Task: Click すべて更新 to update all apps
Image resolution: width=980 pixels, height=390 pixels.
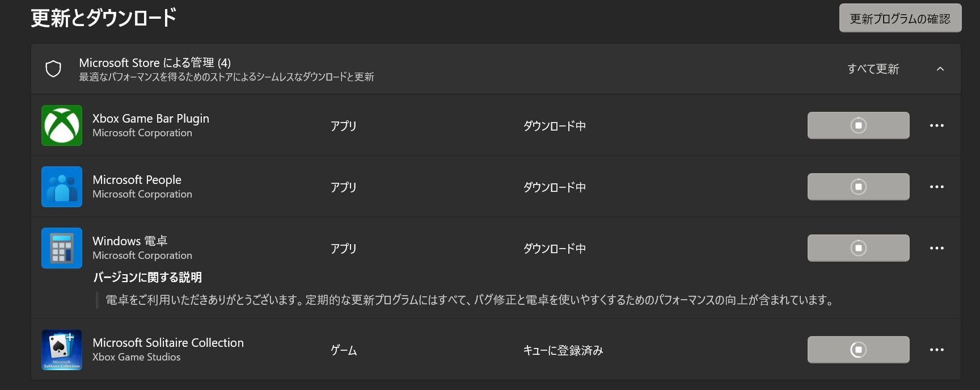Action: pos(873,69)
